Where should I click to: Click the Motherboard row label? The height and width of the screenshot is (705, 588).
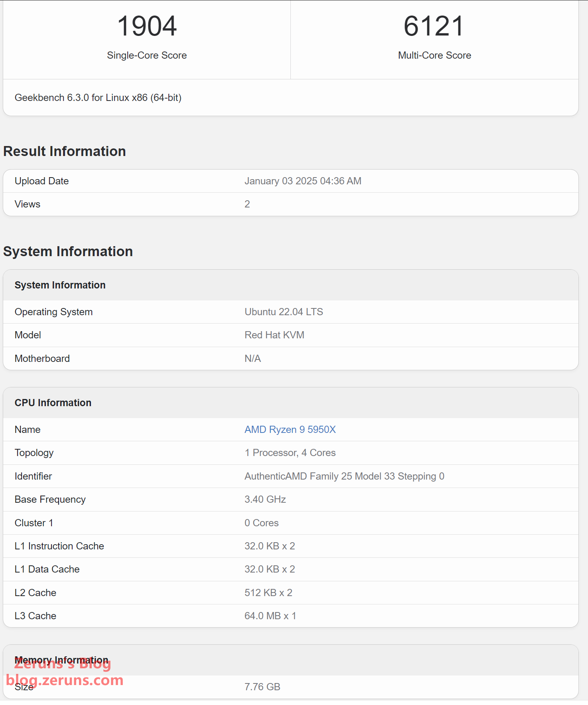point(42,359)
